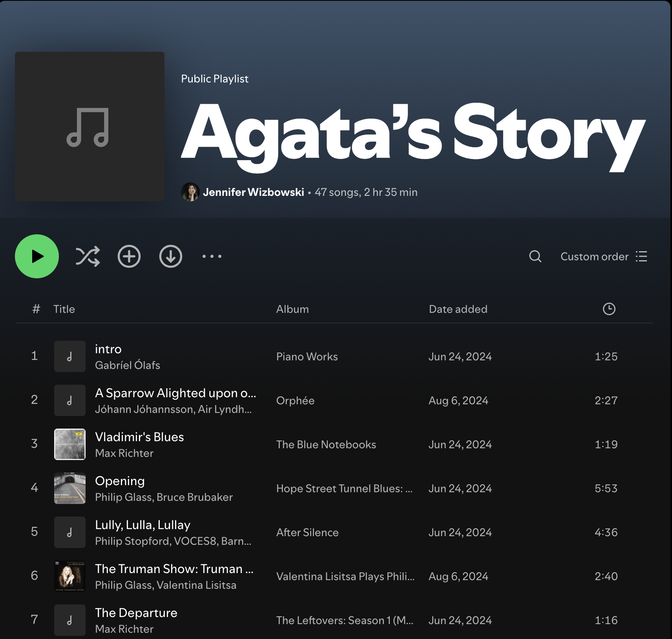Select the track titled intro
The image size is (672, 639).
(x=108, y=349)
